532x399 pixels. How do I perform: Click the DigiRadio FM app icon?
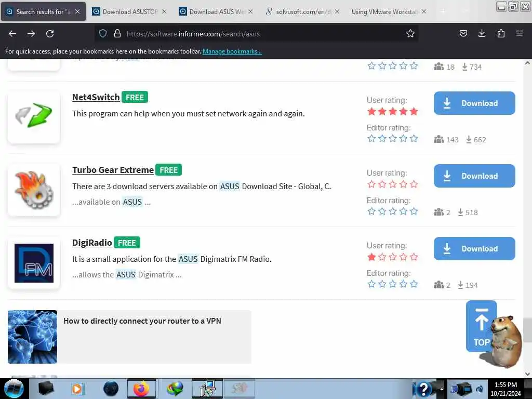34,262
